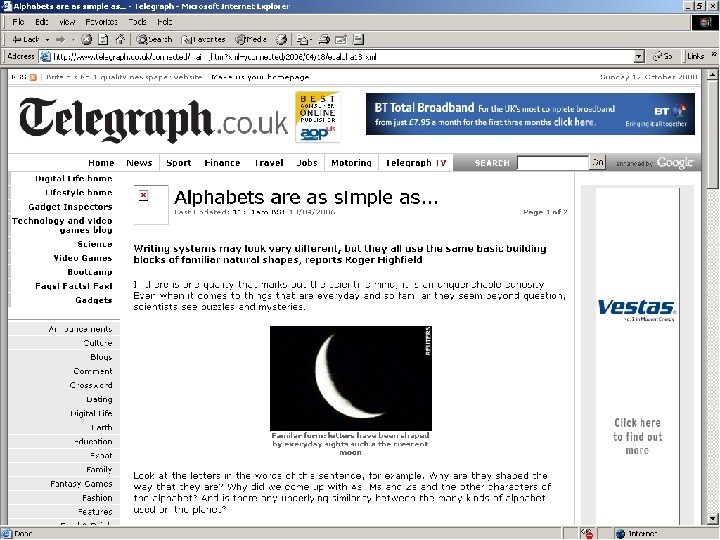The height and width of the screenshot is (540, 720).
Task: Click the Gadget Inspectors sidebar link
Action: tap(70, 207)
